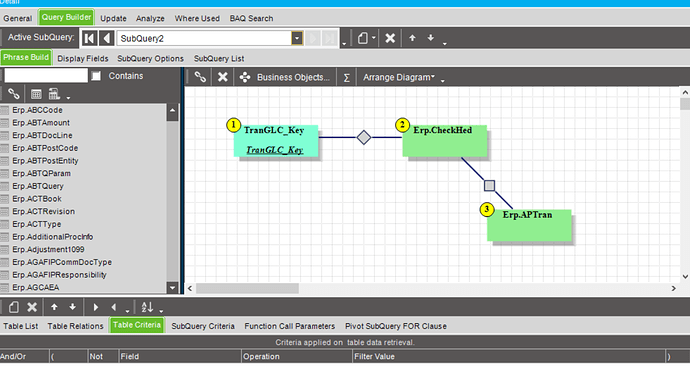Click the table search input field
The height and width of the screenshot is (388, 690).
point(46,76)
